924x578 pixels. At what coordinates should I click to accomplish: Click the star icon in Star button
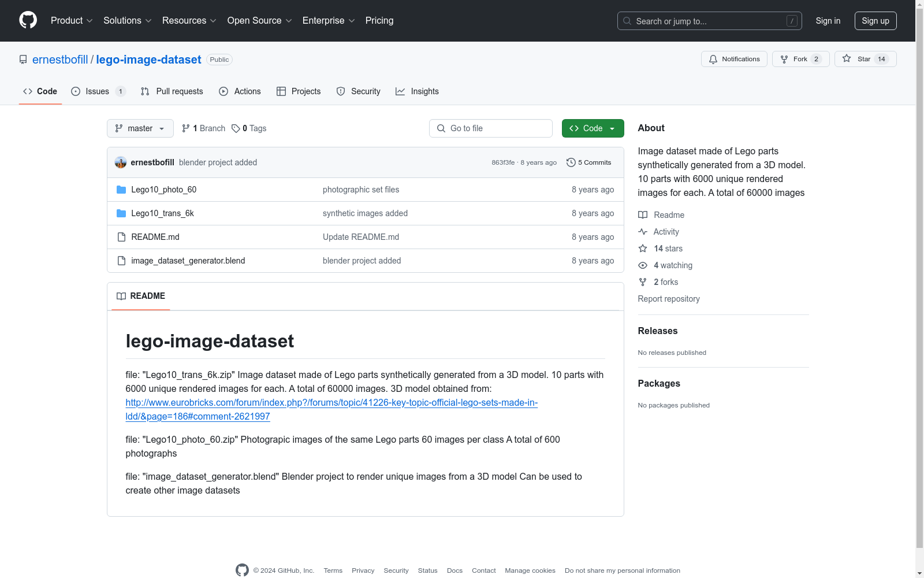click(x=847, y=58)
